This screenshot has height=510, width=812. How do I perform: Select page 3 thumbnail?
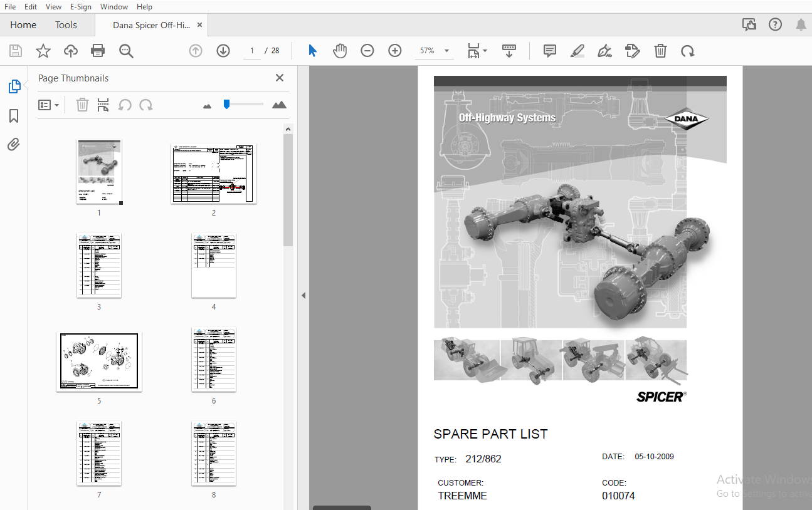(99, 266)
